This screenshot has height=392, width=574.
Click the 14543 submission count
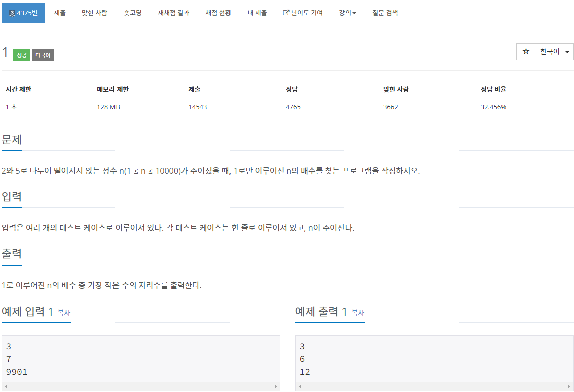[198, 107]
